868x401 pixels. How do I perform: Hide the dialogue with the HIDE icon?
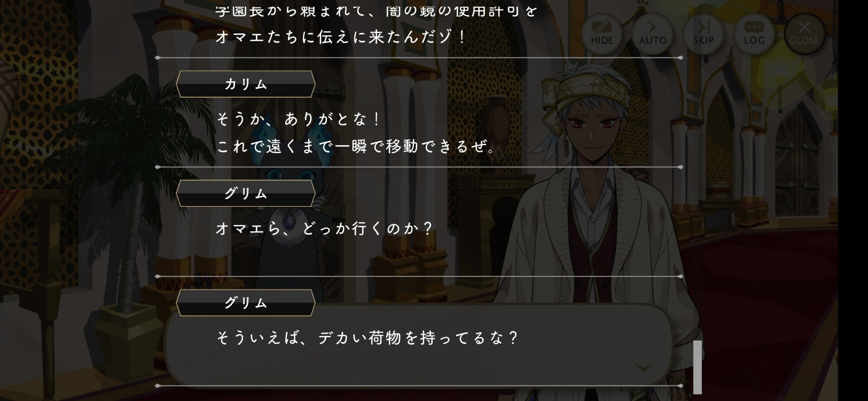(x=602, y=34)
